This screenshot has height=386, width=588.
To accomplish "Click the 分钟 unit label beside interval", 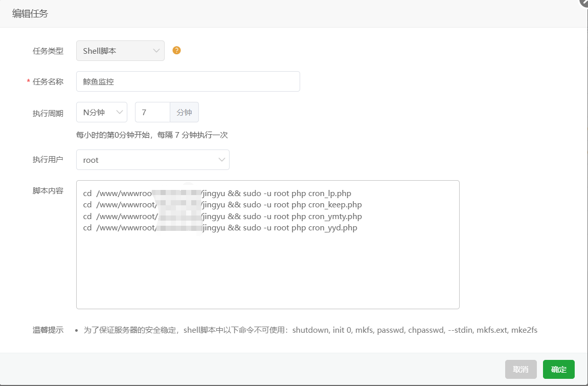I will tap(184, 112).
